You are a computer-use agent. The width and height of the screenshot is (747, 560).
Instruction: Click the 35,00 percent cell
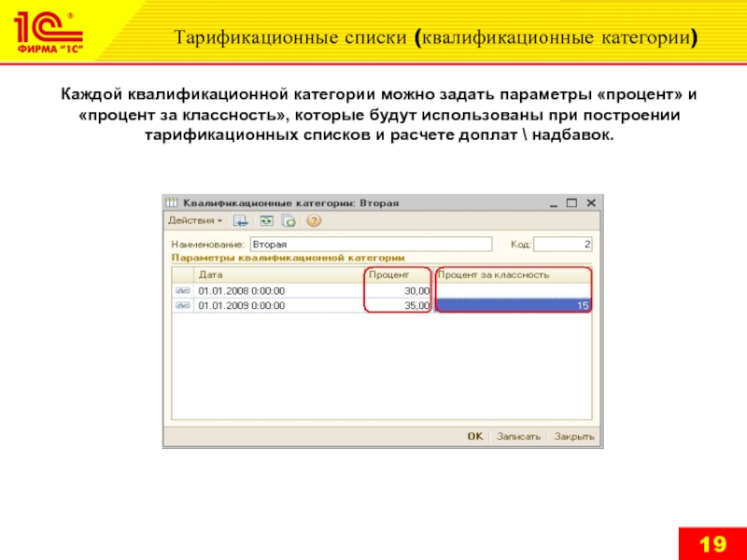click(x=400, y=306)
